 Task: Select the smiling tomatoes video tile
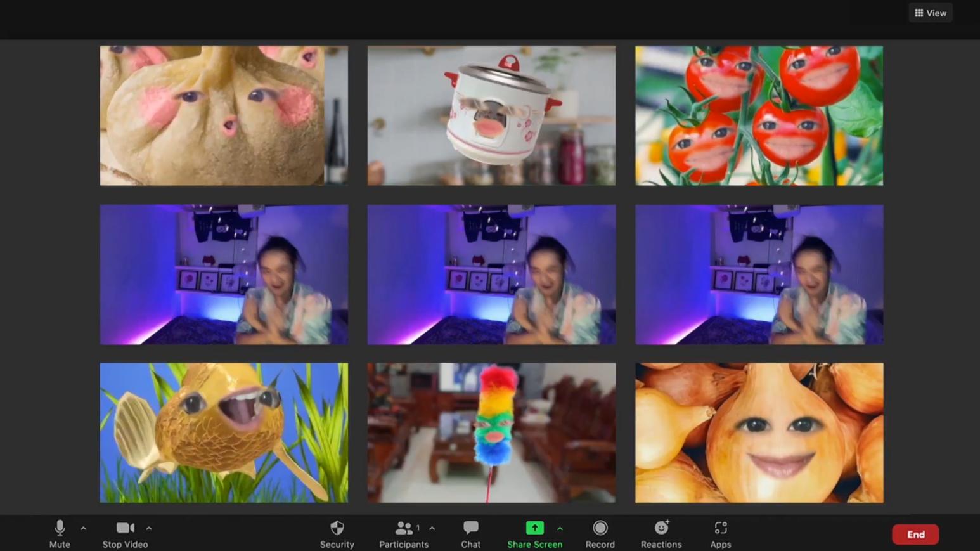click(x=759, y=115)
